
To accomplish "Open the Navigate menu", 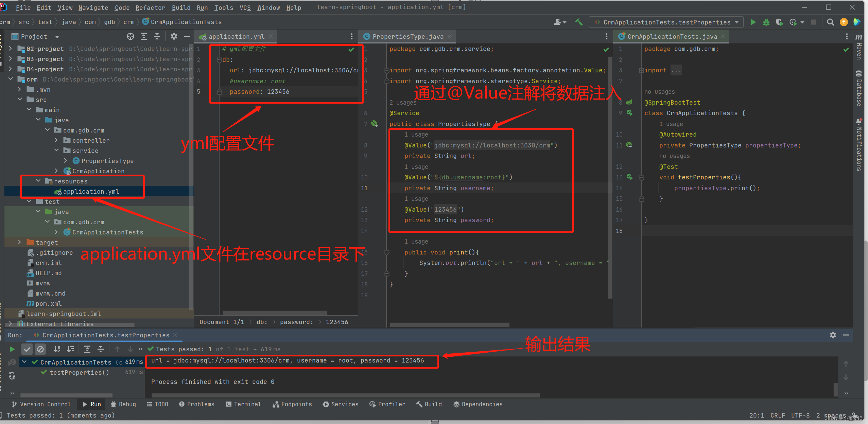I will [93, 7].
